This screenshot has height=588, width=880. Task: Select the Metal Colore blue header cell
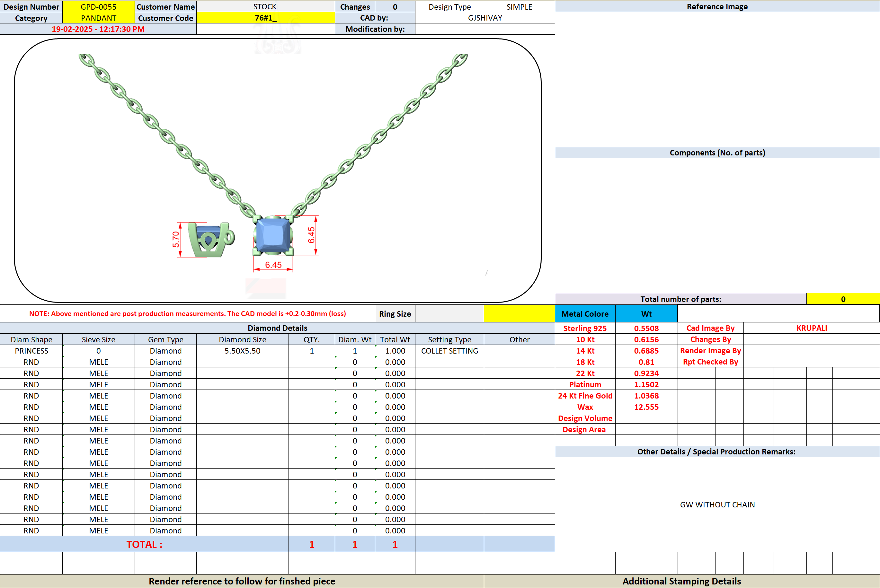[x=585, y=313]
